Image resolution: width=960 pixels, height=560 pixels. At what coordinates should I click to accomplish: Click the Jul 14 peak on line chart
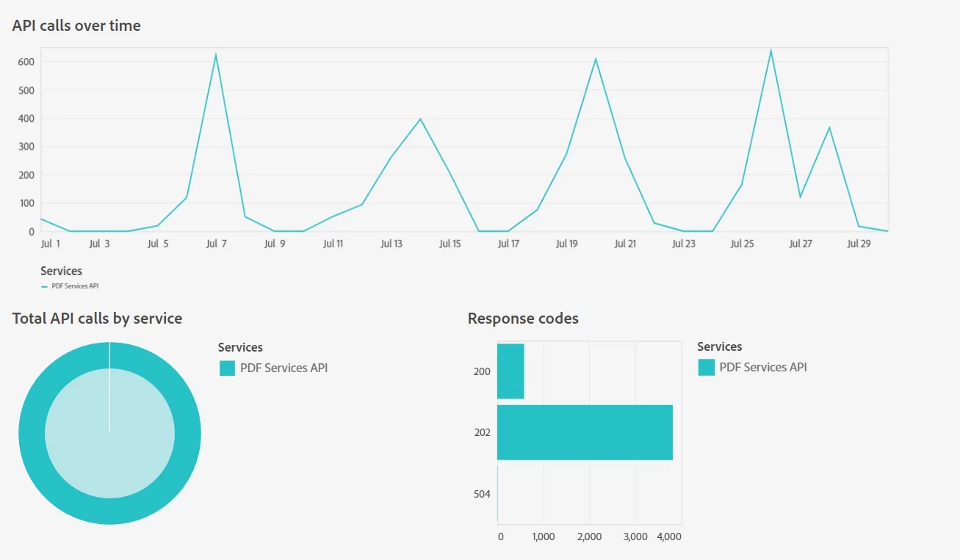click(x=420, y=119)
